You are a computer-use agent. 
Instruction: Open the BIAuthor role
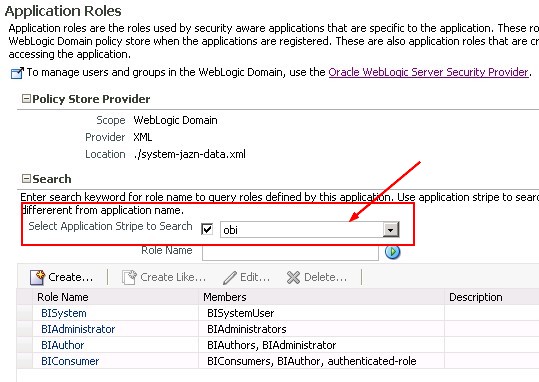63,345
